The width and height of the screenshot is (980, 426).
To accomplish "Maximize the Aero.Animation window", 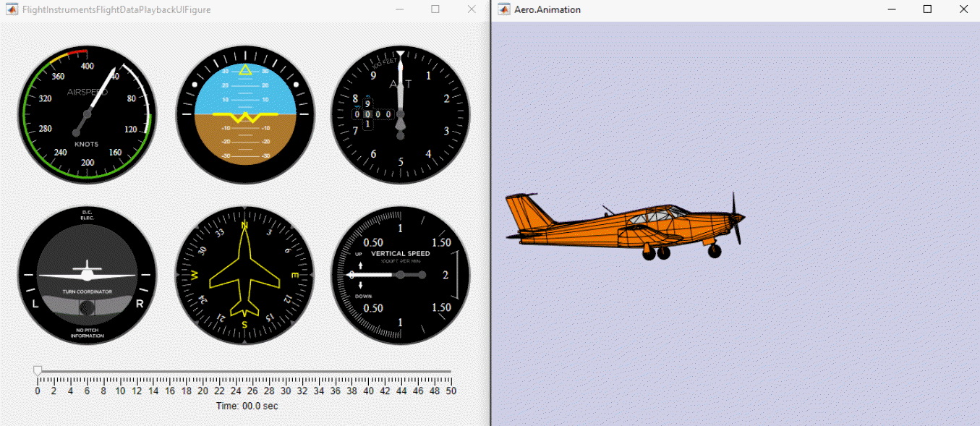I will coord(927,9).
